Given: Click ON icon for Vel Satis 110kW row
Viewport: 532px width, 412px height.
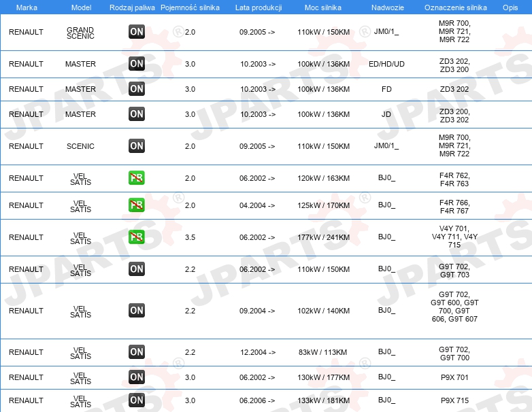Looking at the screenshot, I should coord(137,269).
